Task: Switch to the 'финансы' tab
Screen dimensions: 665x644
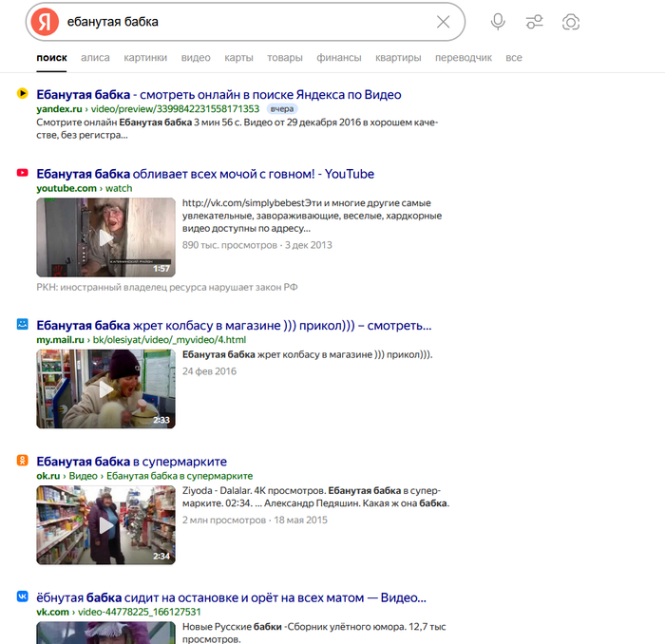Action: [x=339, y=58]
